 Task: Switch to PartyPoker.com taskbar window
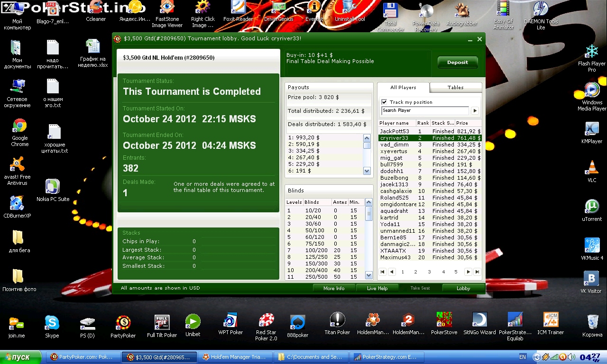pos(83,357)
